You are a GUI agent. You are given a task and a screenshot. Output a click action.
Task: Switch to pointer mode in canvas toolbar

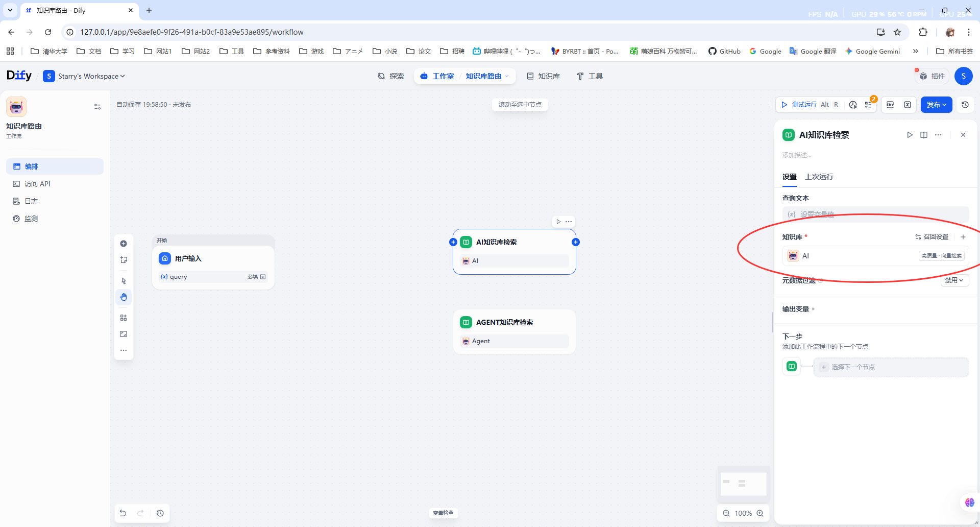click(x=124, y=281)
